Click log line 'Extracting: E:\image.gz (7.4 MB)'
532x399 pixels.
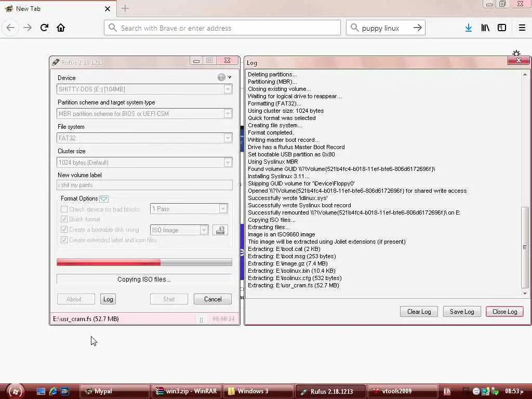[288, 263]
